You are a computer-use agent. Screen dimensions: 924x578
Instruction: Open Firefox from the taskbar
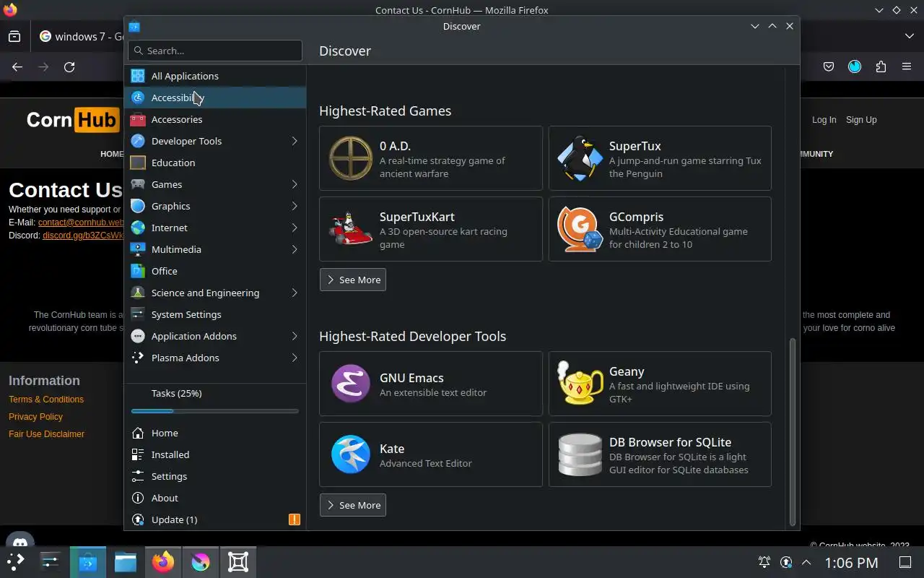coord(163,562)
